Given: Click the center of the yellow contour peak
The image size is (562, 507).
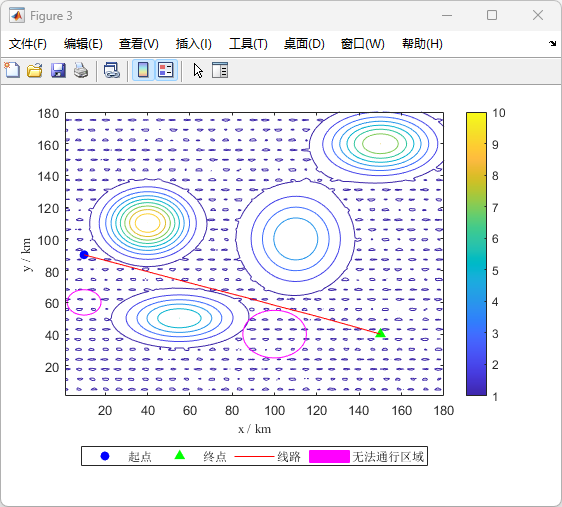Looking at the screenshot, I should click(x=147, y=223).
